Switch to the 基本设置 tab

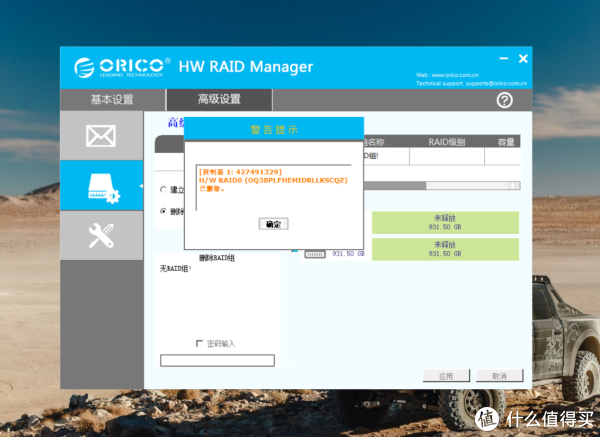click(x=111, y=100)
